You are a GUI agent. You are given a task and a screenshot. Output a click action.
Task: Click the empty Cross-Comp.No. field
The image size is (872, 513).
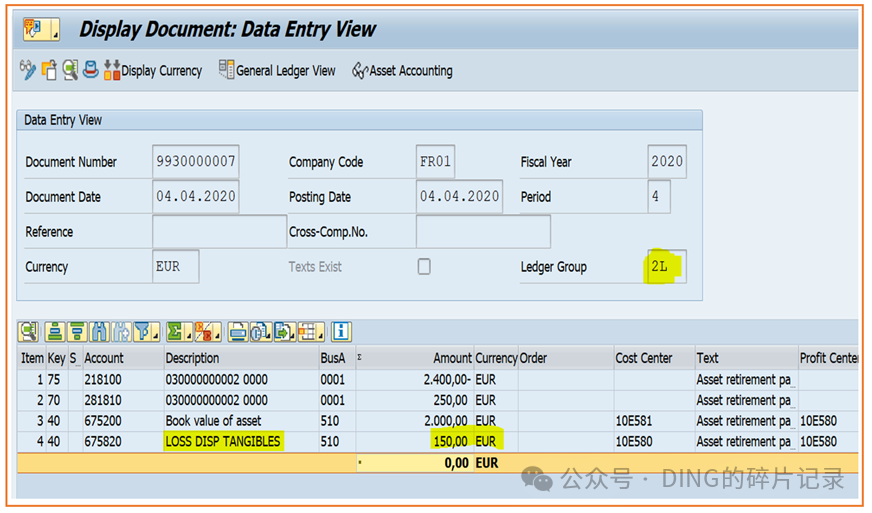483,231
